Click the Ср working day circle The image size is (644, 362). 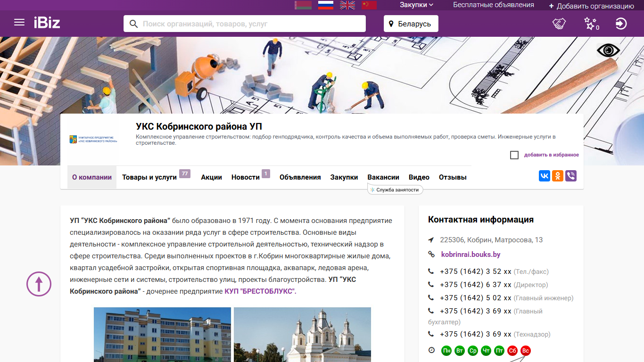tap(473, 351)
